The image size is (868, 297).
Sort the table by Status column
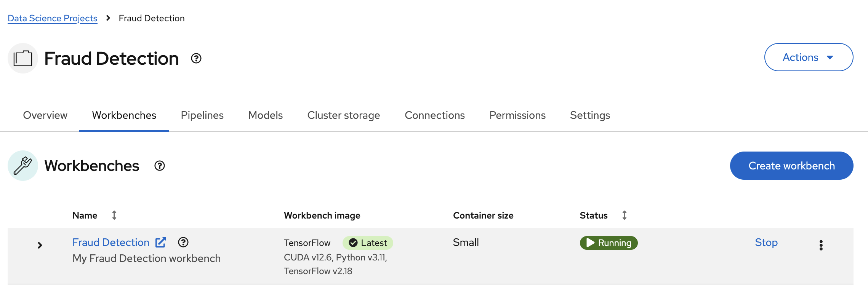(x=624, y=215)
